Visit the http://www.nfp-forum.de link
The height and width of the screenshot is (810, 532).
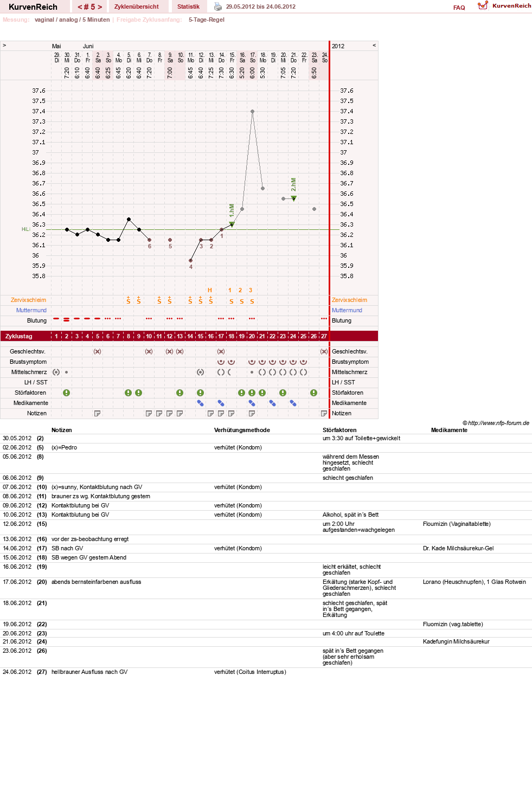point(498,423)
